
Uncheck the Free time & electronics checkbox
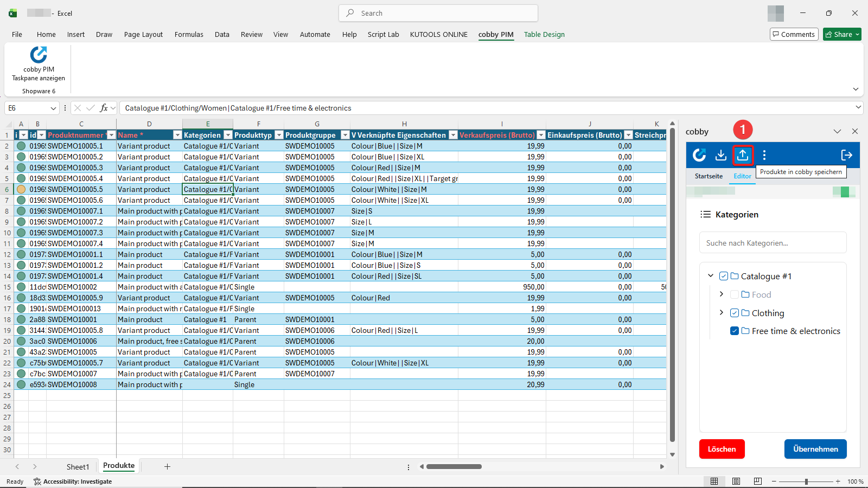pyautogui.click(x=734, y=331)
